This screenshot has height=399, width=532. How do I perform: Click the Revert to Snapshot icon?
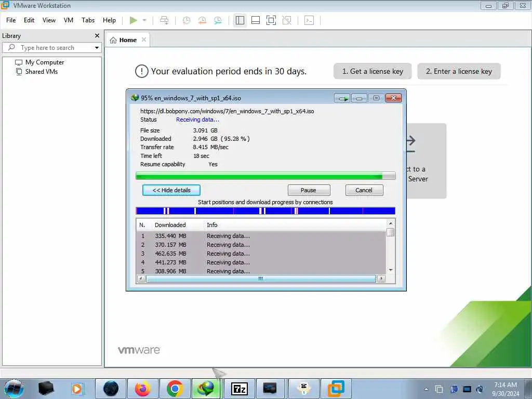(202, 20)
